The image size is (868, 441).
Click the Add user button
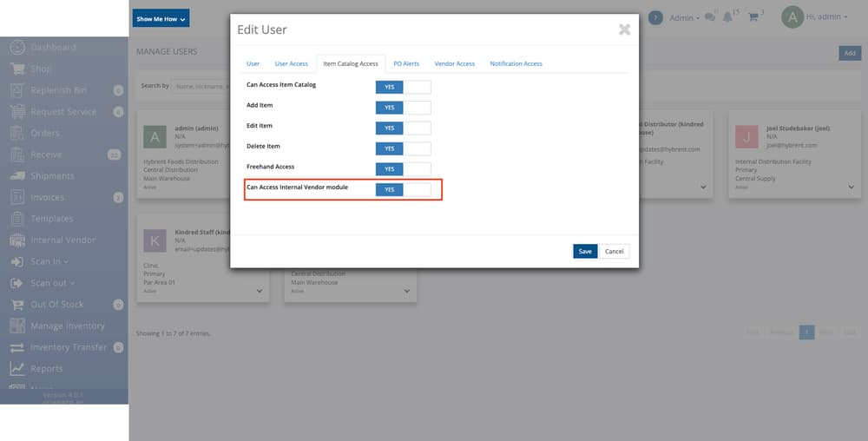pyautogui.click(x=850, y=53)
